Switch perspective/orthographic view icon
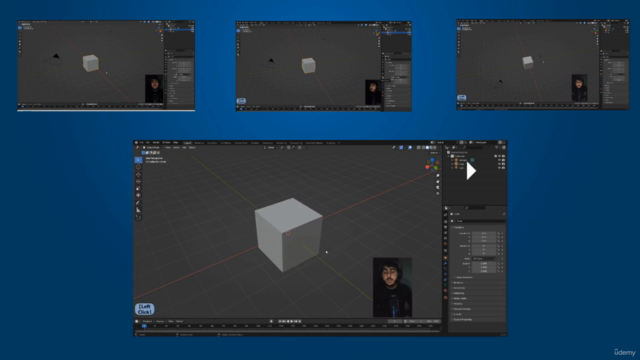Screen dimensions: 640x360 tap(438, 193)
